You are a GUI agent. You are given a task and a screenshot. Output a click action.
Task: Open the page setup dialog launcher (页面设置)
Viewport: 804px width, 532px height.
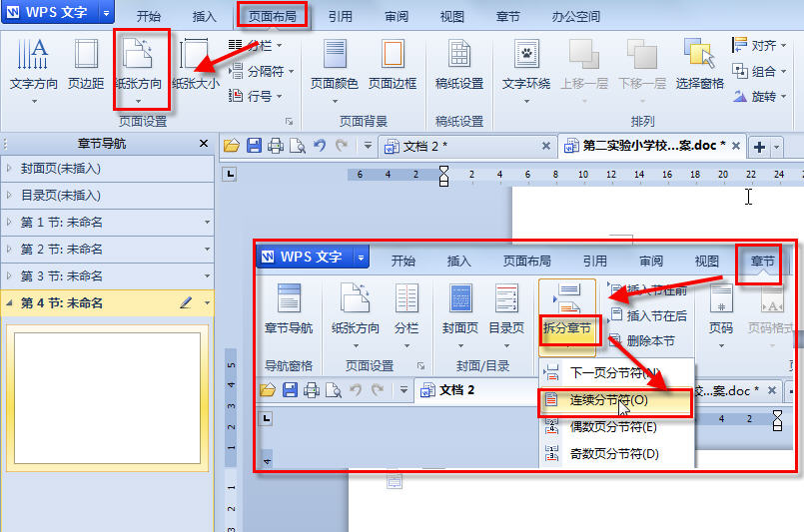(290, 122)
